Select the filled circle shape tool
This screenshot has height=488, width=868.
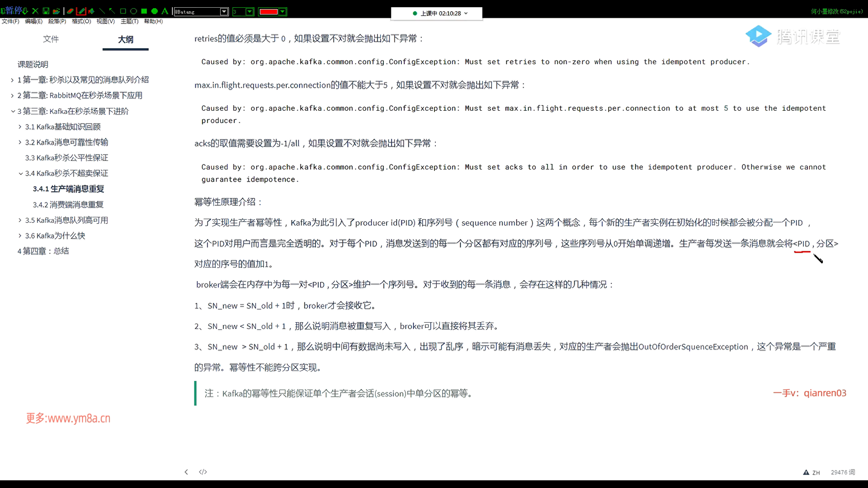(155, 11)
